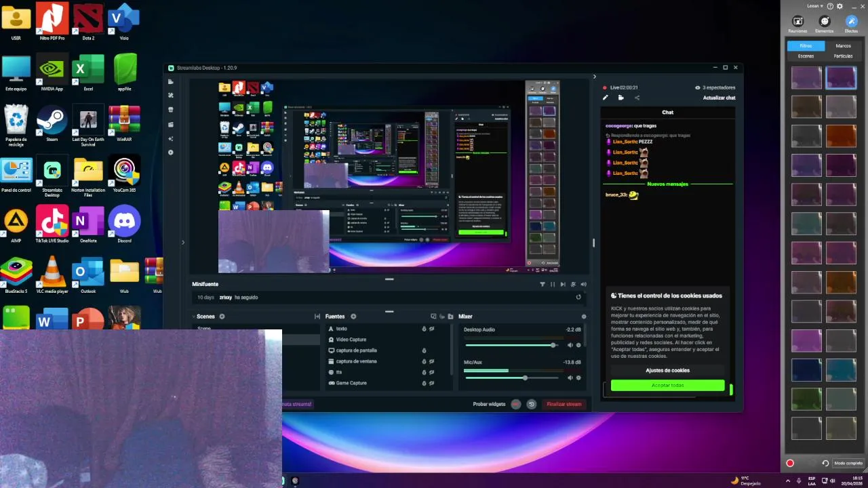Click the replay buffer icon beside Probar widgets

point(532,404)
